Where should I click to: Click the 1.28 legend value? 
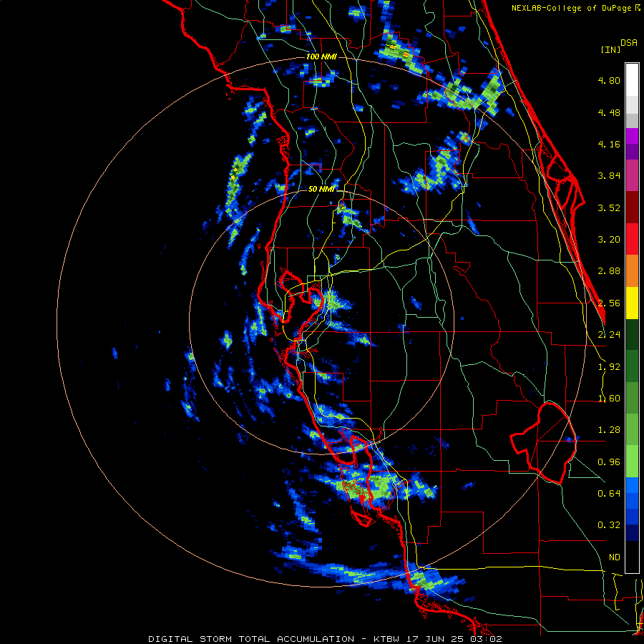coord(609,430)
